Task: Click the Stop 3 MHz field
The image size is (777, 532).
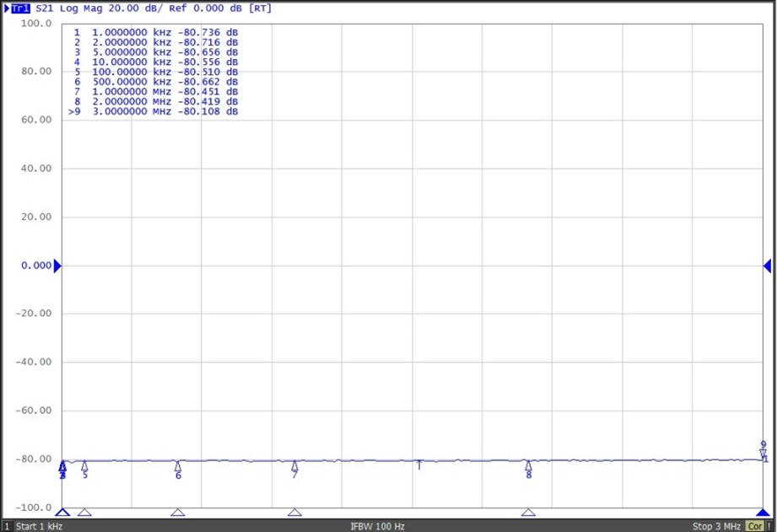Action: [716, 526]
